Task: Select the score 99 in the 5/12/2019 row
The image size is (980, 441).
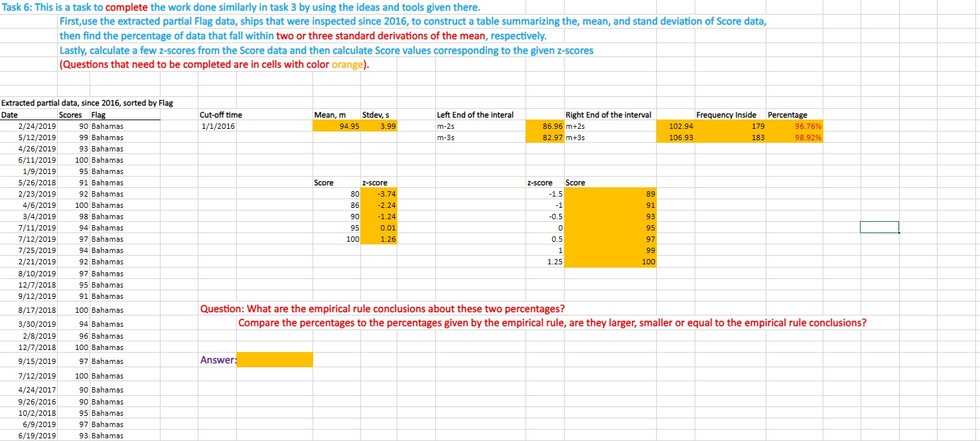Action: point(74,137)
